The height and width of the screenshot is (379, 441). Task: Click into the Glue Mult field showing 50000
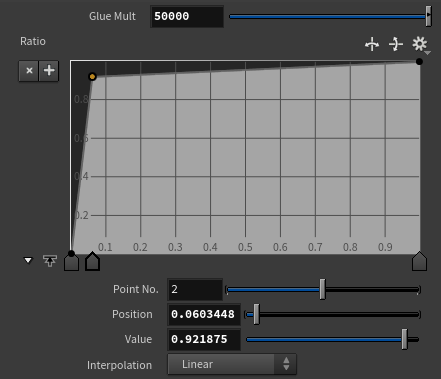point(187,16)
